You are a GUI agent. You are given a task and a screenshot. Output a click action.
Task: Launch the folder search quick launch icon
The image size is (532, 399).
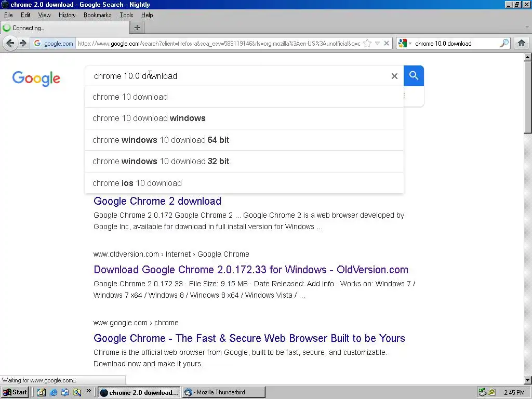click(77, 393)
